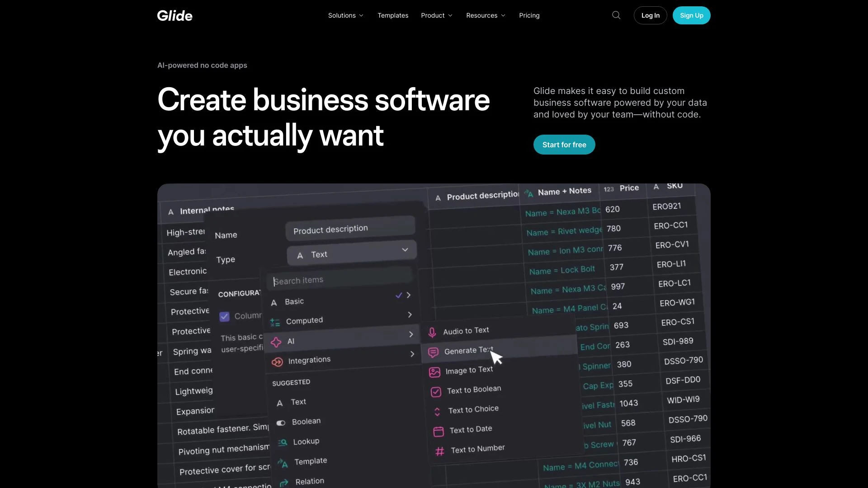The height and width of the screenshot is (488, 868).
Task: Select the Text to Boolean icon
Action: 436,389
